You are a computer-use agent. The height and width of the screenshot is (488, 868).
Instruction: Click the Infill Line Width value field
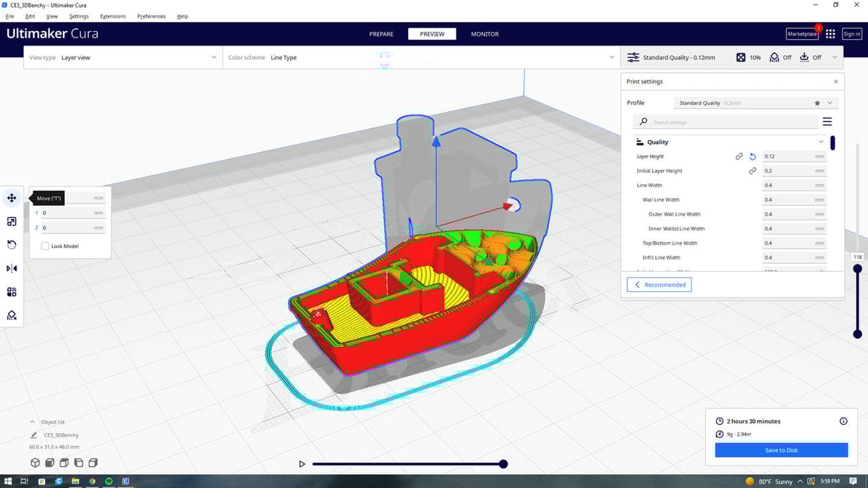click(x=794, y=257)
